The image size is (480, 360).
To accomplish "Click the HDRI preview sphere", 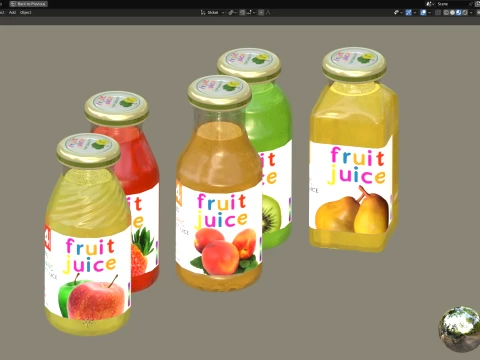I will [x=460, y=329].
